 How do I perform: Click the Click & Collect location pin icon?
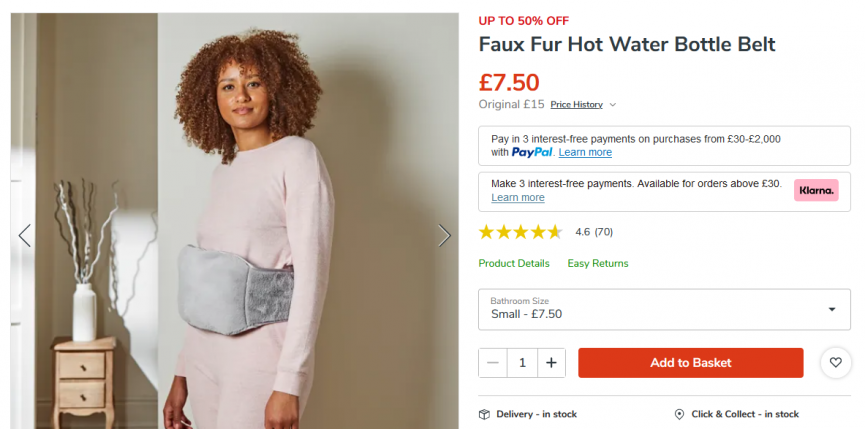pos(680,414)
